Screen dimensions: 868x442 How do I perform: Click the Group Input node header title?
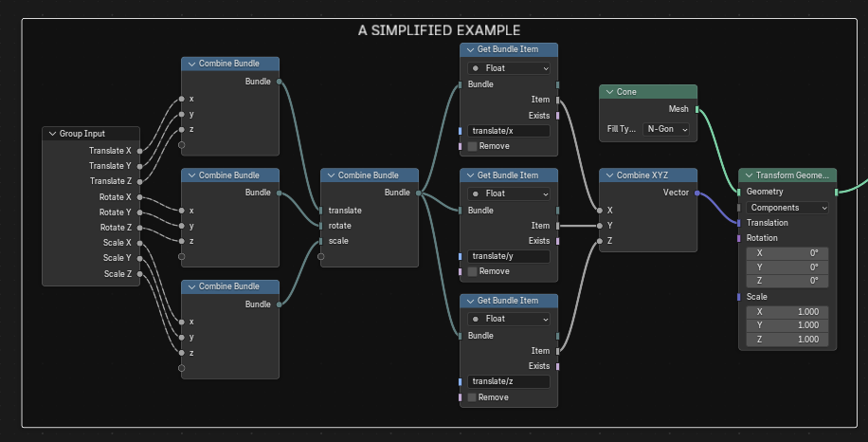(81, 134)
